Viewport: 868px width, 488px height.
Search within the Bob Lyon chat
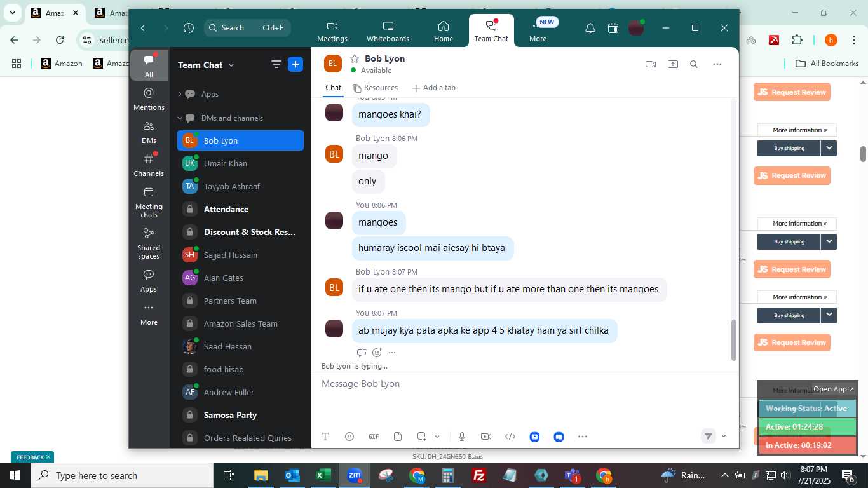coord(694,64)
